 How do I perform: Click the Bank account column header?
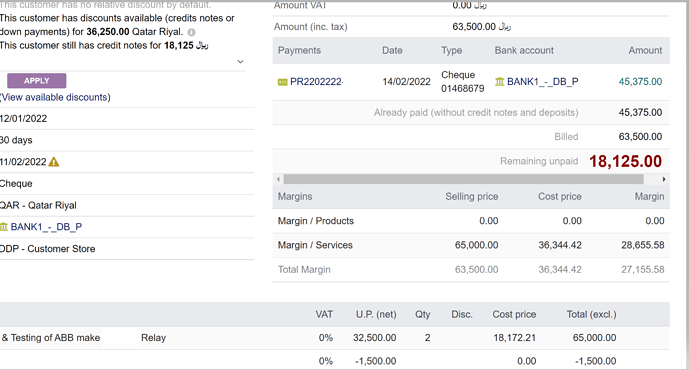[524, 51]
